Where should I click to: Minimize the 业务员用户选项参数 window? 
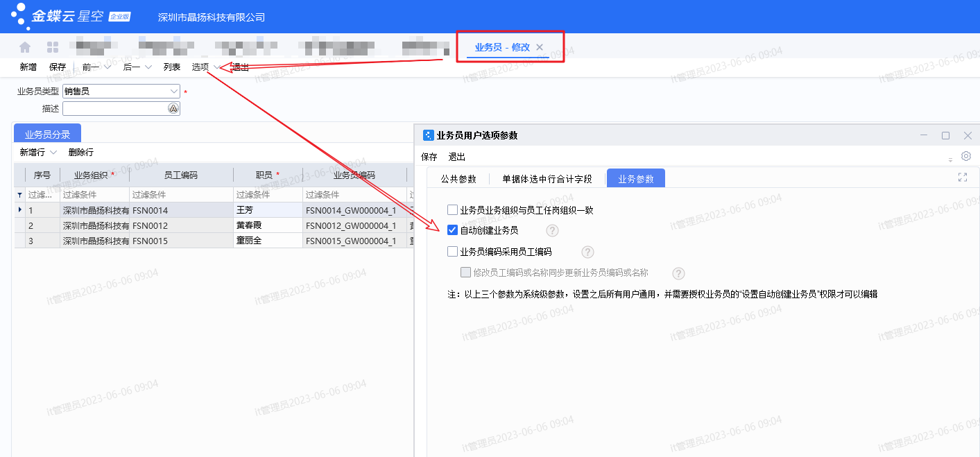924,135
